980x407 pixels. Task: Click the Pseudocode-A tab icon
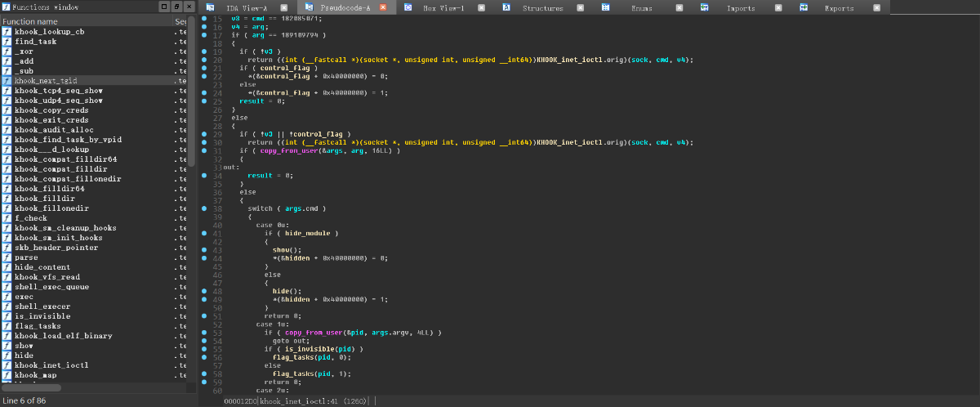pos(309,7)
